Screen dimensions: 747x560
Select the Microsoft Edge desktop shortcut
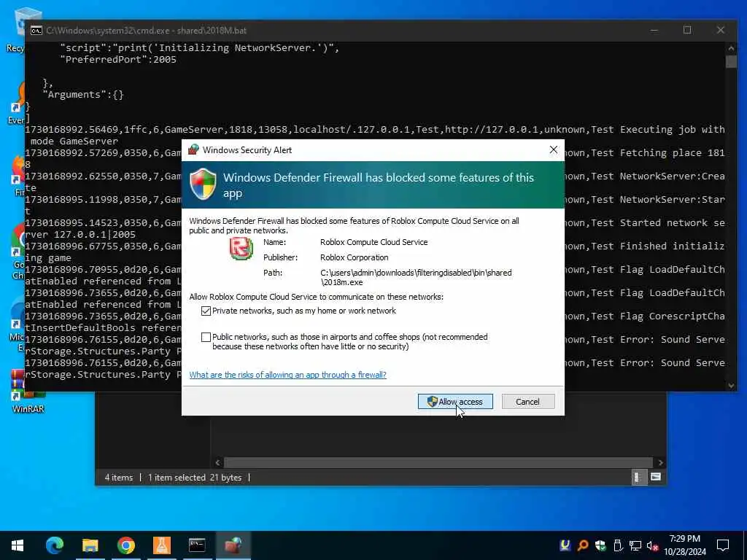tap(18, 326)
